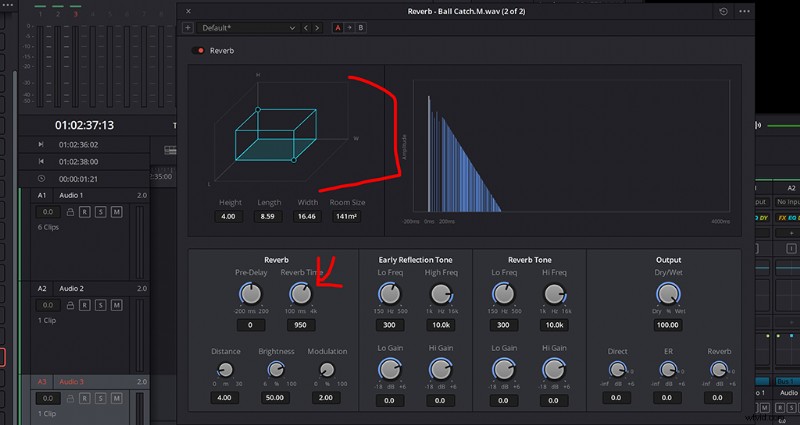Click the Modulation knob
Image resolution: width=800 pixels, height=425 pixels.
pyautogui.click(x=327, y=369)
